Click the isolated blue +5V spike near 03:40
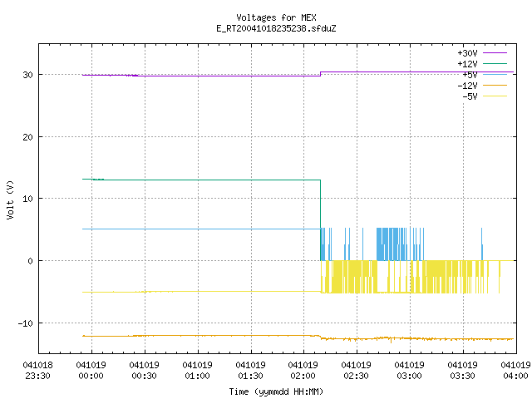This screenshot has width=532, height=399. 482,244
